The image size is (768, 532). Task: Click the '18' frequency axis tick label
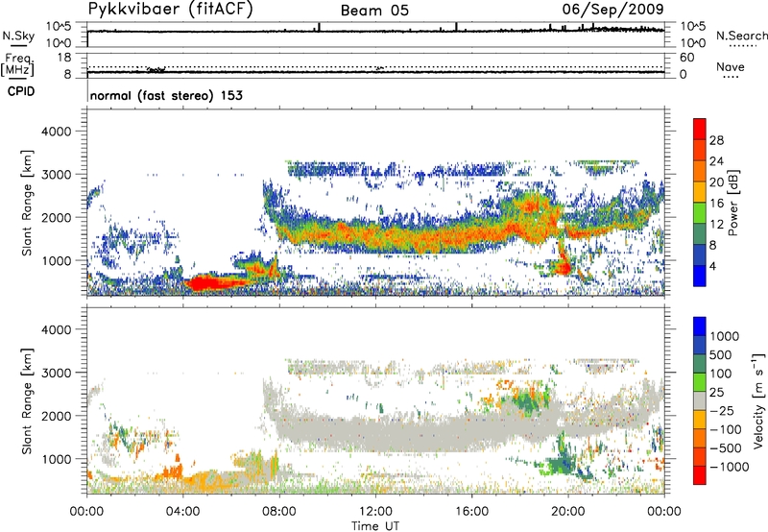point(64,58)
